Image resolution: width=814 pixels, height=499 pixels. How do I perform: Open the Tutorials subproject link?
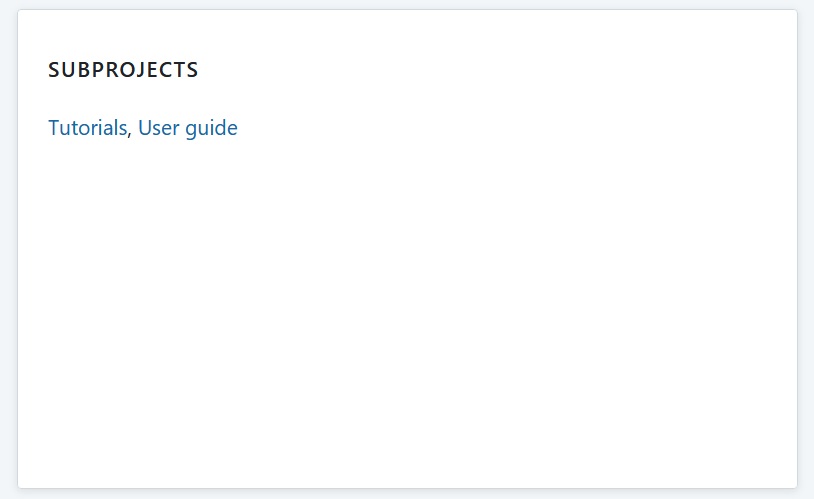tap(88, 128)
